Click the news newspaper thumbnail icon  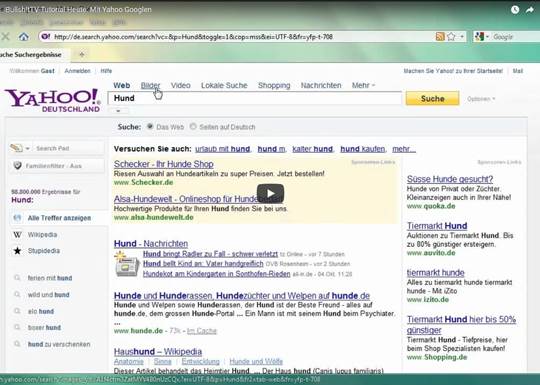click(x=126, y=264)
